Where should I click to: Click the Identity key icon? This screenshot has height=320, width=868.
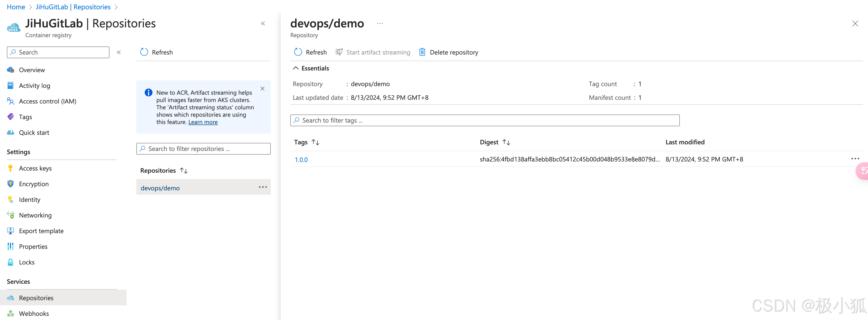click(x=11, y=199)
